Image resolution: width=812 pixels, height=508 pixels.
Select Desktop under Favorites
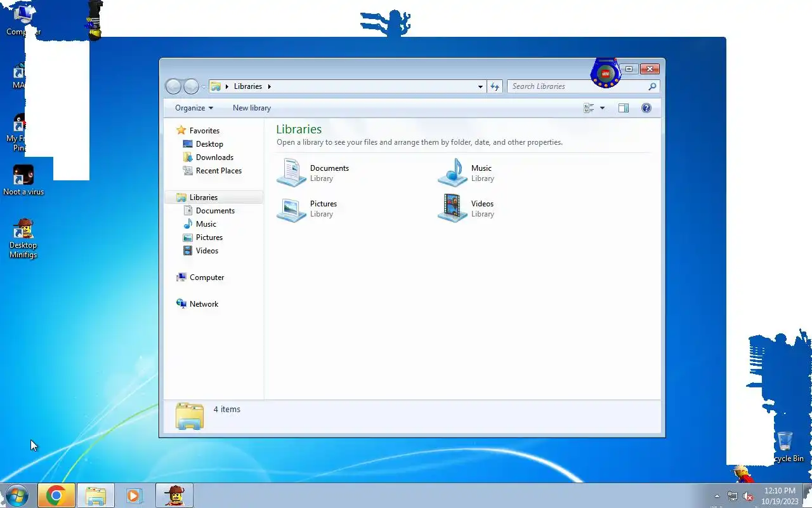click(209, 144)
